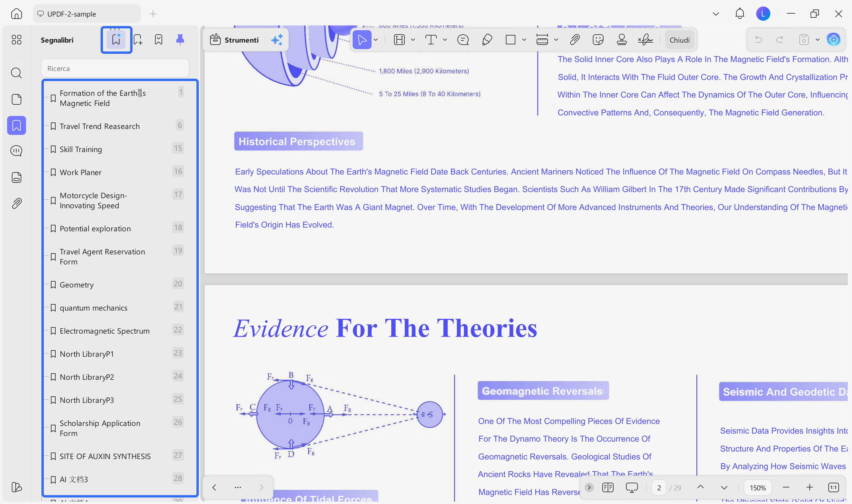The height and width of the screenshot is (504, 852).
Task: Open the Strumenti menu
Action: [x=234, y=40]
